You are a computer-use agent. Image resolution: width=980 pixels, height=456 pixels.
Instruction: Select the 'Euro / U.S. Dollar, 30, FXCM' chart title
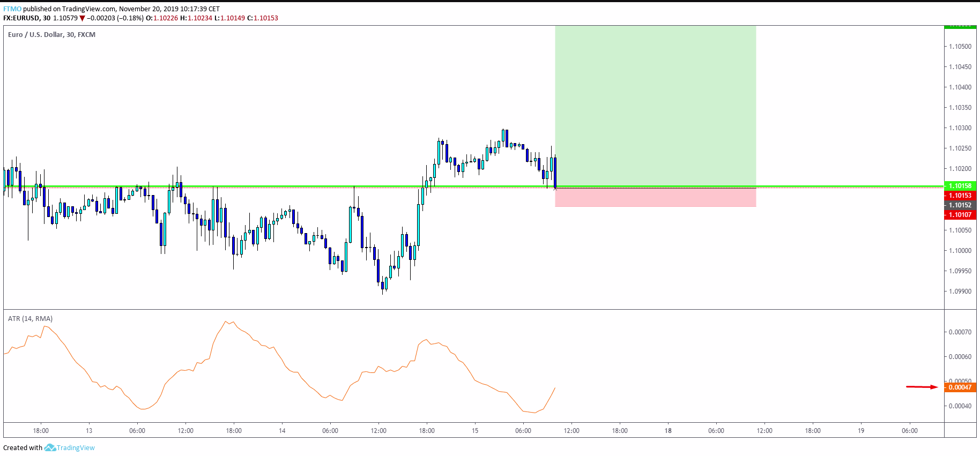click(x=51, y=34)
